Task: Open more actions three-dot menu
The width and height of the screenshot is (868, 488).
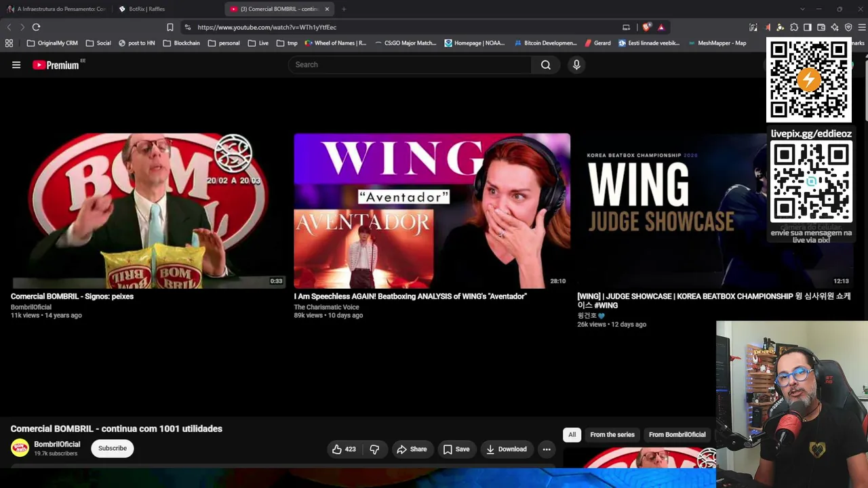Action: click(547, 449)
